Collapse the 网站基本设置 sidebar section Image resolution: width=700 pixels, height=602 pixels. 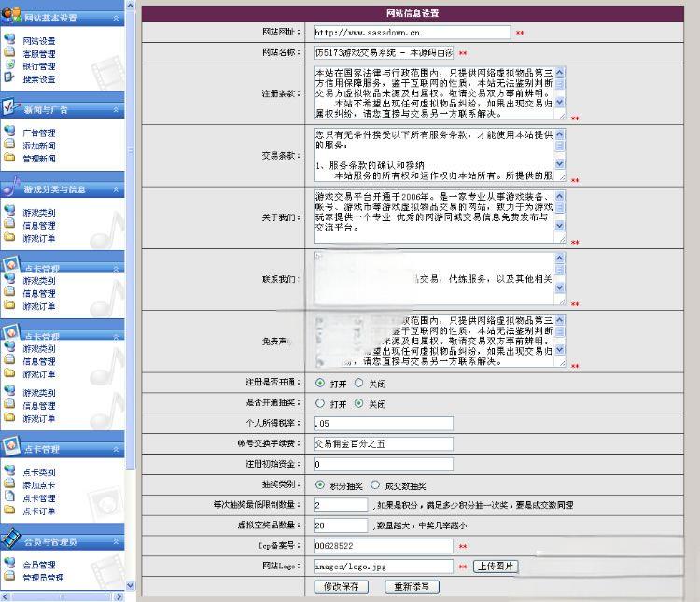[117, 18]
